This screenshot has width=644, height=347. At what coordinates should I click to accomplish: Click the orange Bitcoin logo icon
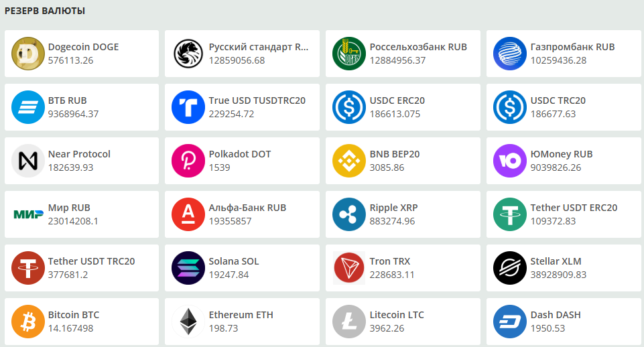(x=28, y=322)
